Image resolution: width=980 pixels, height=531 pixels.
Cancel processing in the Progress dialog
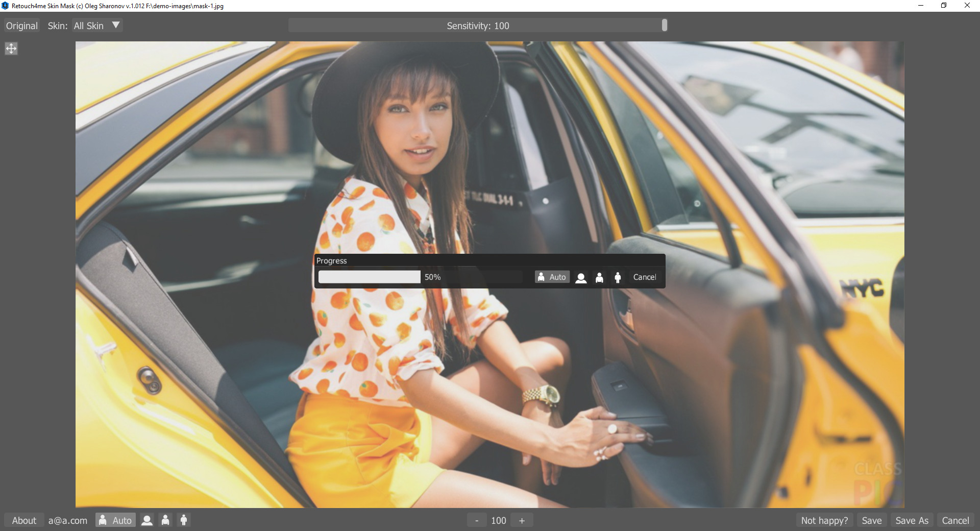pyautogui.click(x=645, y=277)
